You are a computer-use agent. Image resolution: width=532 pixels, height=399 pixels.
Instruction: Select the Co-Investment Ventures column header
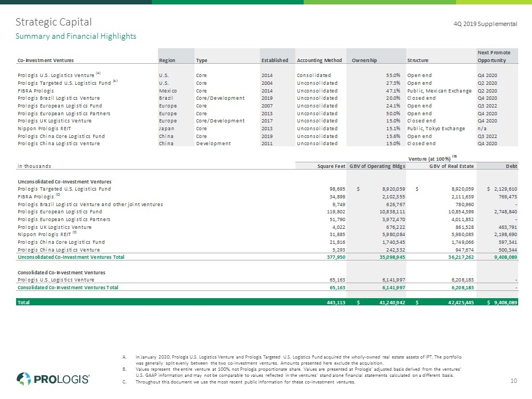46,60
